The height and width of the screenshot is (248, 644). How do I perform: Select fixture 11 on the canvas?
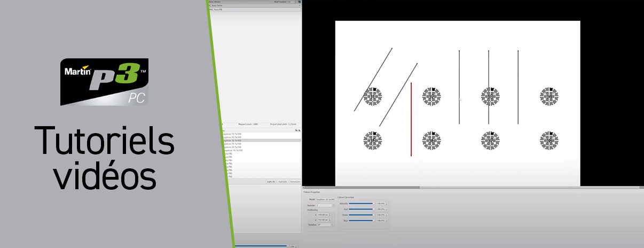[373, 97]
